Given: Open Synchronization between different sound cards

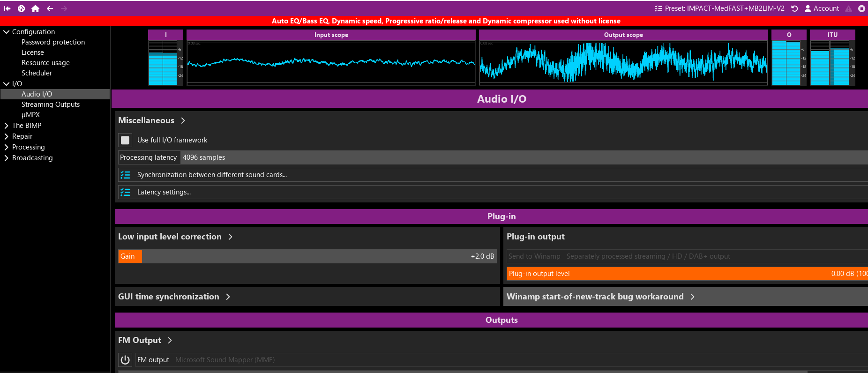Looking at the screenshot, I should coord(212,175).
